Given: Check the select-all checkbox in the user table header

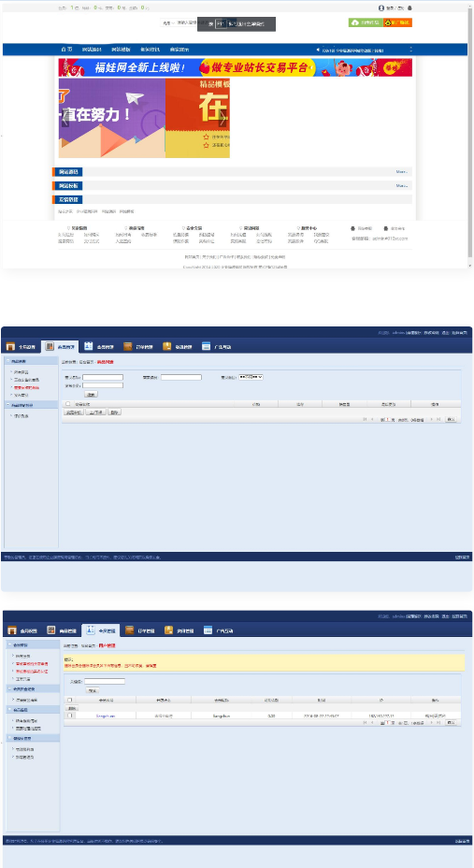Looking at the screenshot, I should pos(70,701).
